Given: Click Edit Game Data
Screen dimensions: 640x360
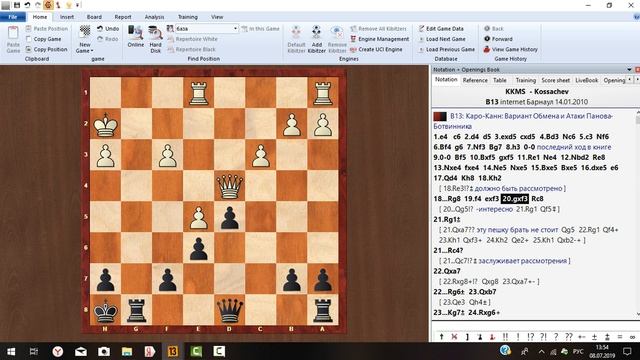Looking at the screenshot, I should 441,29.
